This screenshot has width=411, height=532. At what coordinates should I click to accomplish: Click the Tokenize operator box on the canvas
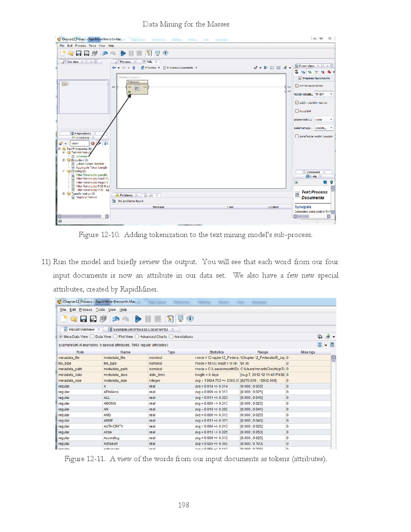(x=137, y=87)
